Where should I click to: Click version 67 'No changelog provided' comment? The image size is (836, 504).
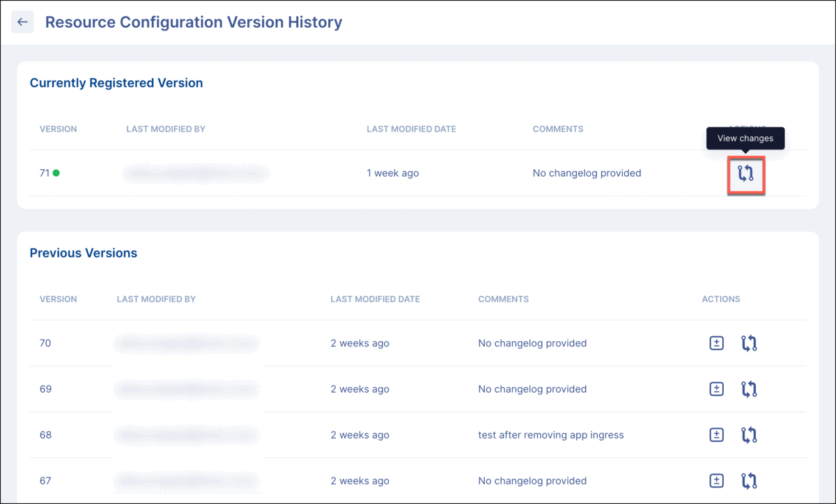(x=532, y=481)
